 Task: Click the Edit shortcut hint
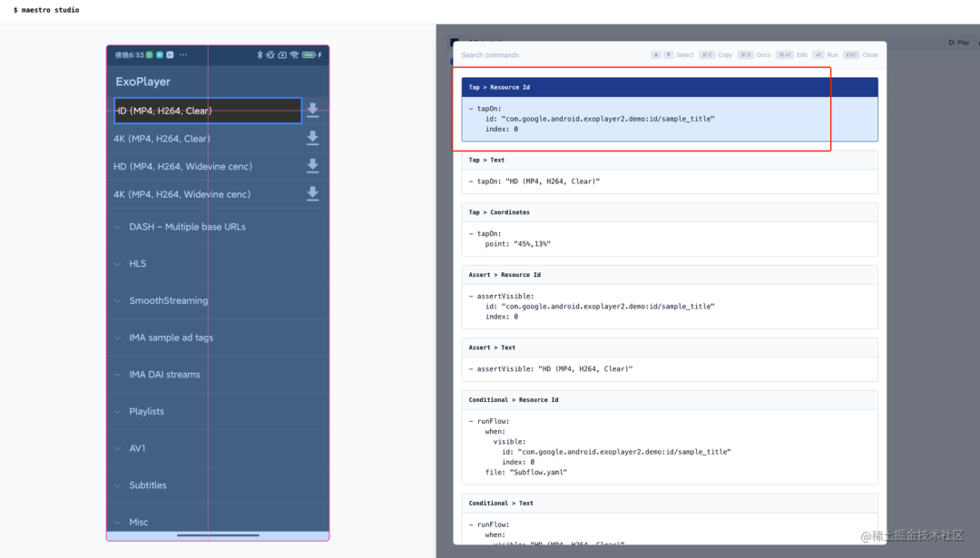[792, 55]
